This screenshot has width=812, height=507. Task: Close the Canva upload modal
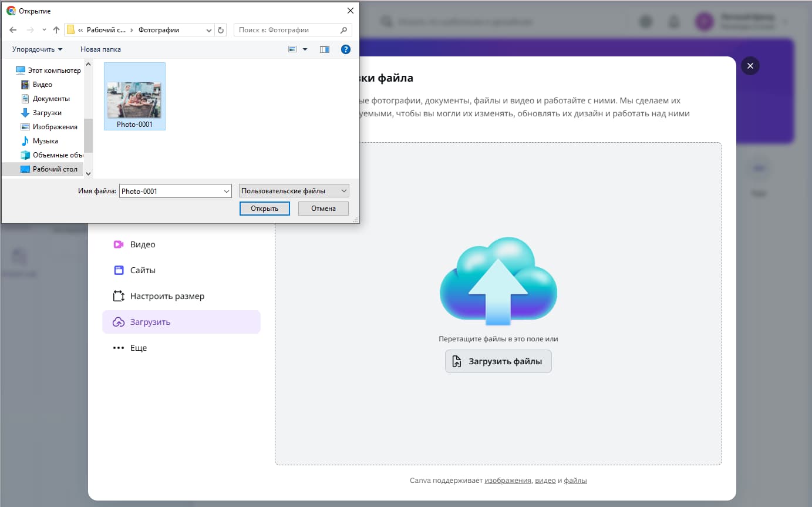tap(750, 66)
